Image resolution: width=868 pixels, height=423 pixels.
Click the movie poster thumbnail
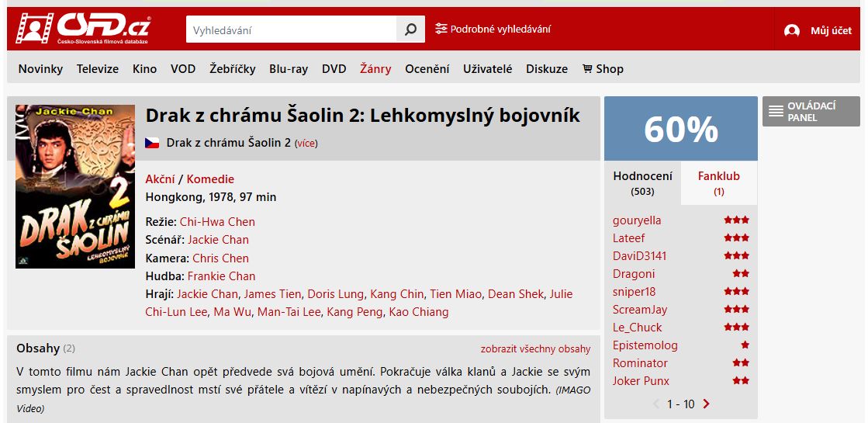coord(75,186)
